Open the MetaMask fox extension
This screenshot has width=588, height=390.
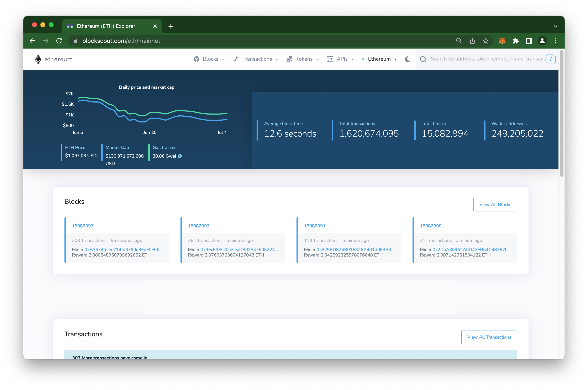(x=502, y=41)
